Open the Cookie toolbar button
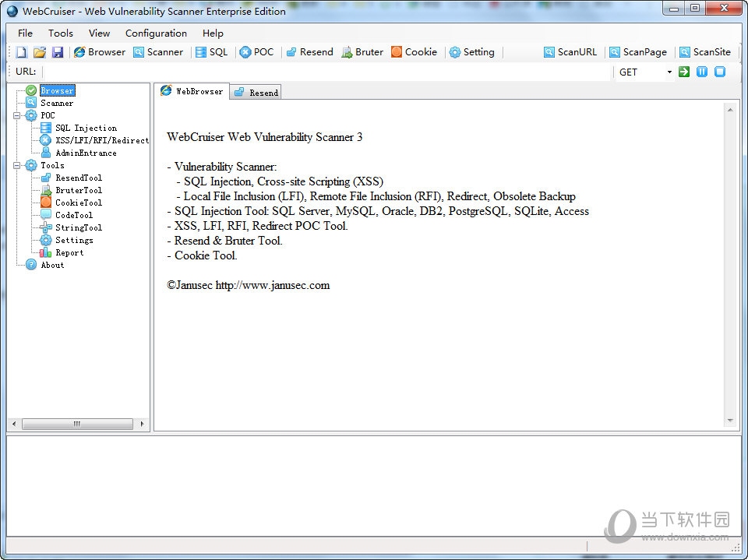The height and width of the screenshot is (560, 748). [414, 52]
